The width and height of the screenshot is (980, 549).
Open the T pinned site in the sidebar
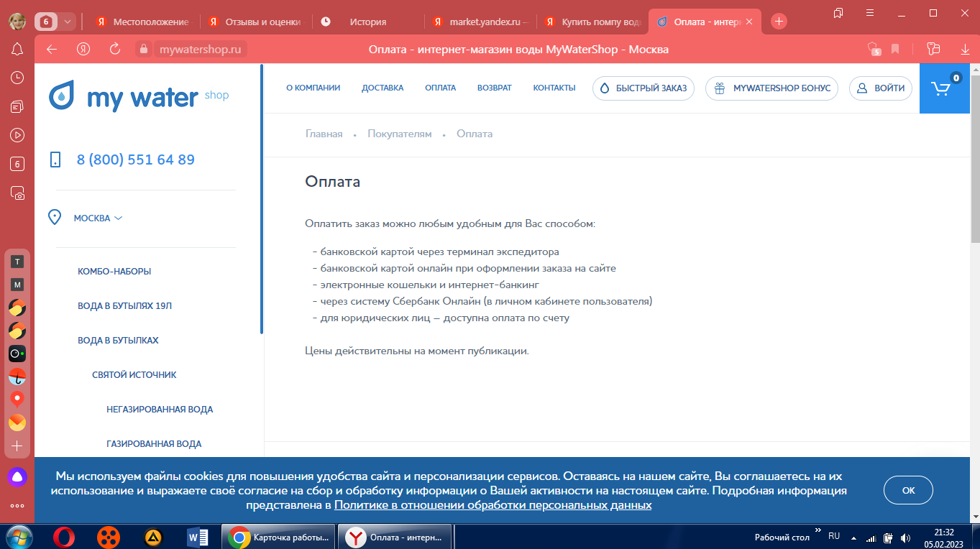[17, 262]
